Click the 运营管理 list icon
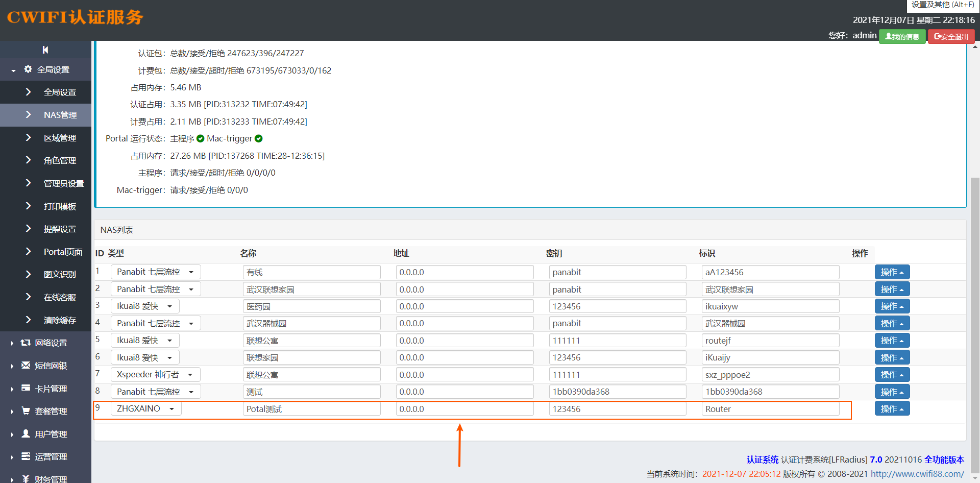This screenshot has width=980, height=483. [26, 456]
